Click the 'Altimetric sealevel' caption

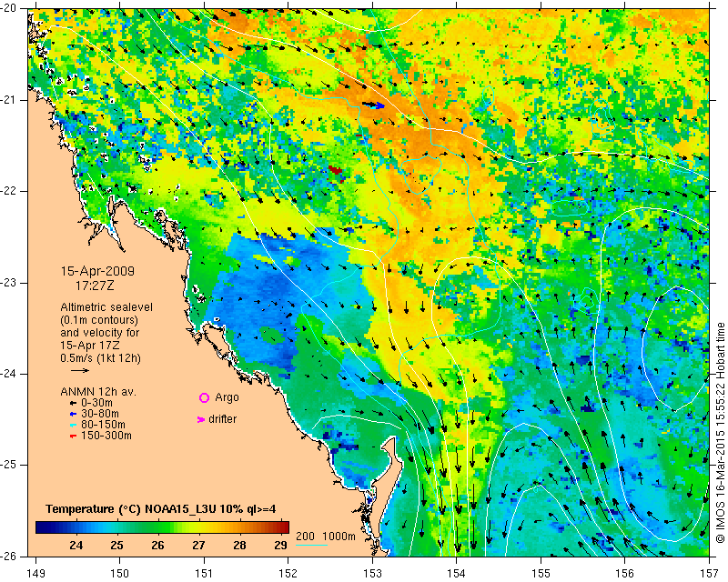pos(106,307)
